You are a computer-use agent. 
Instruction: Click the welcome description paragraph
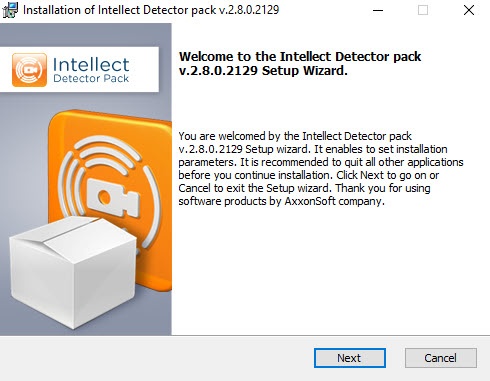[x=321, y=169]
